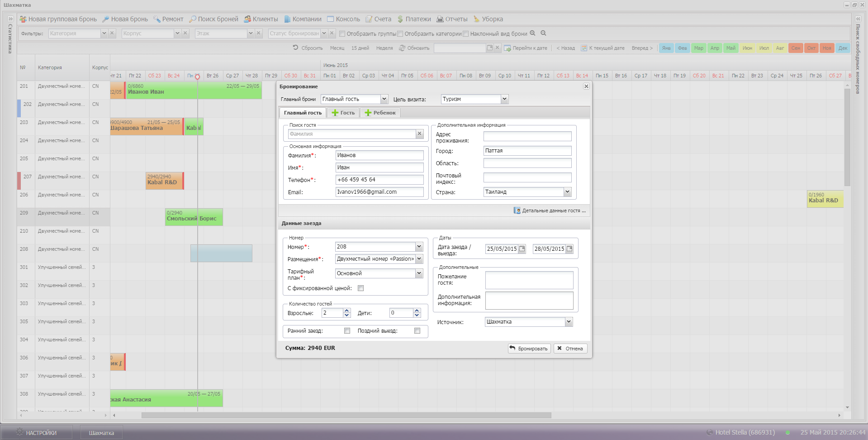Add a Гость tab

[343, 113]
